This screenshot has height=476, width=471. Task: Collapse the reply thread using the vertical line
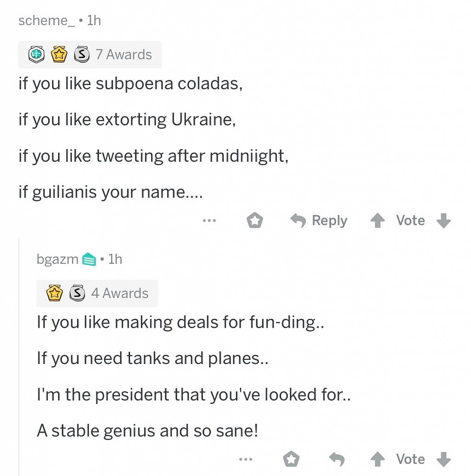coord(19,353)
